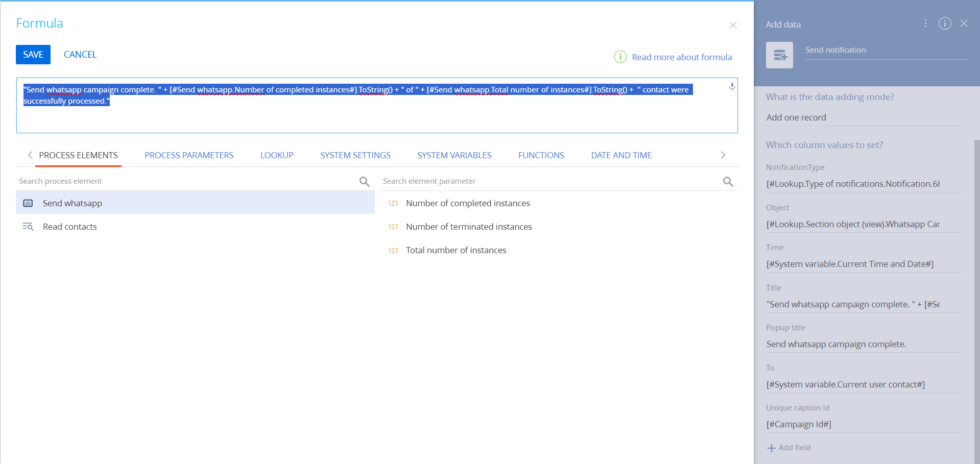This screenshot has width=980, height=464.
Task: Save the formula
Action: click(33, 55)
